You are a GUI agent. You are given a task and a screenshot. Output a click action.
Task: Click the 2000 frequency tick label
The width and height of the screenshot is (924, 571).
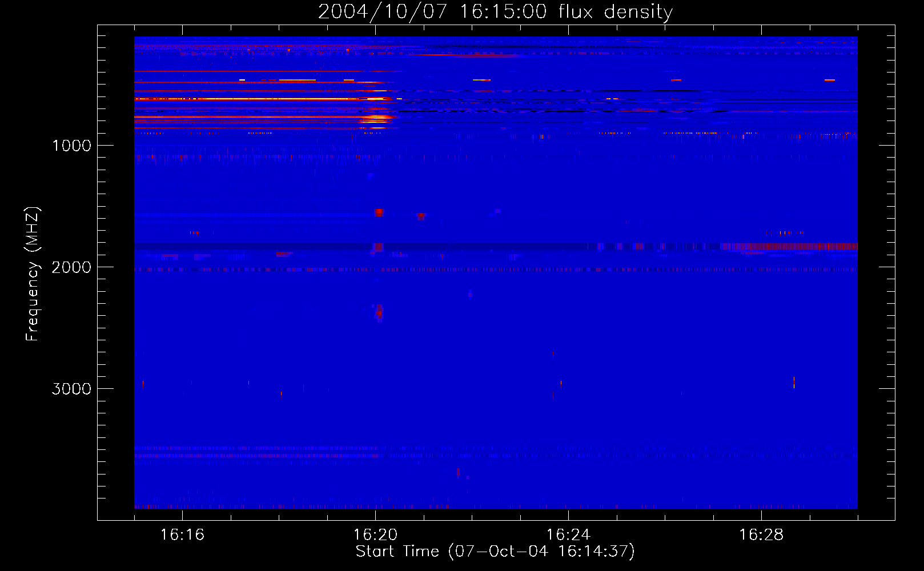click(71, 267)
